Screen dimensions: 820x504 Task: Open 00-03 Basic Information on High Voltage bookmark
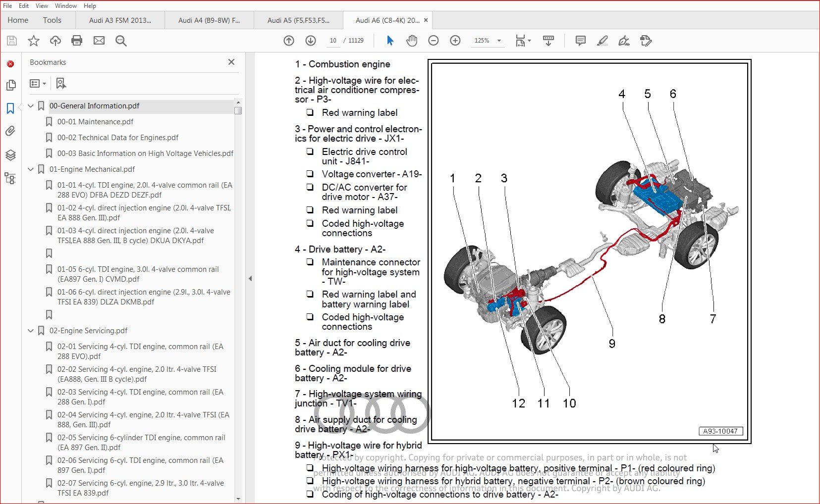[145, 153]
